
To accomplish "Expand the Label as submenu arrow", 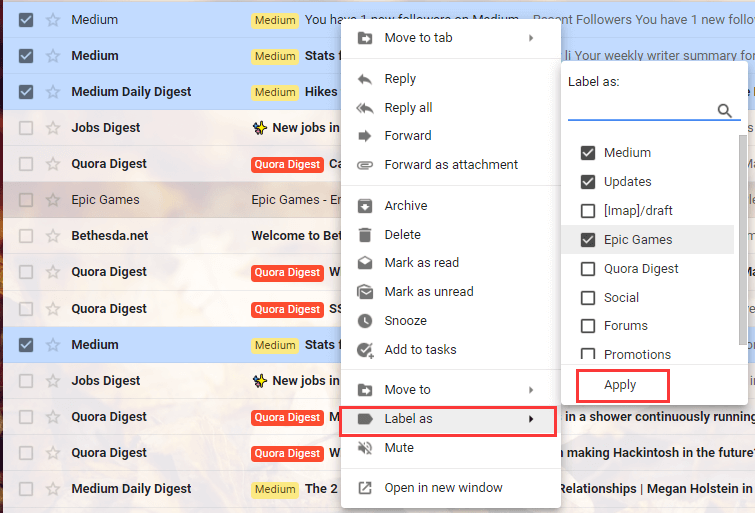I will [531, 419].
